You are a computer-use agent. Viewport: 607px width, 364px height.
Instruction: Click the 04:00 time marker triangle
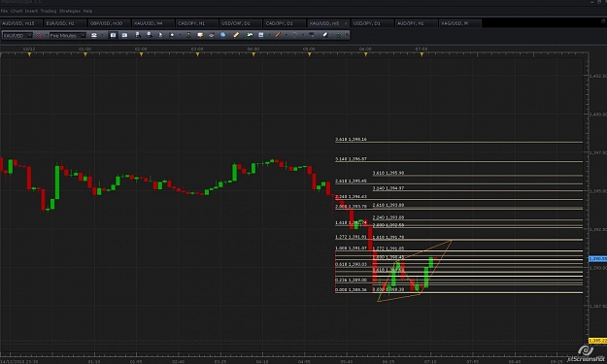coord(253,55)
